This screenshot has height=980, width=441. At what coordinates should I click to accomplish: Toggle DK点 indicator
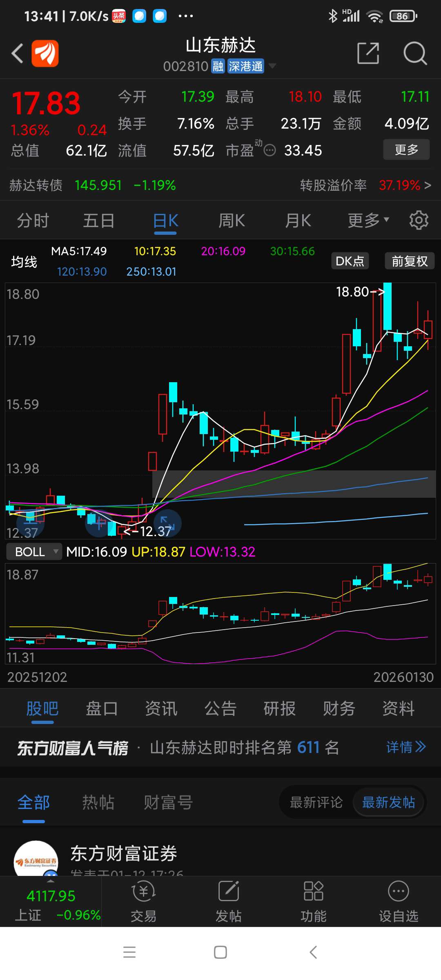[350, 261]
